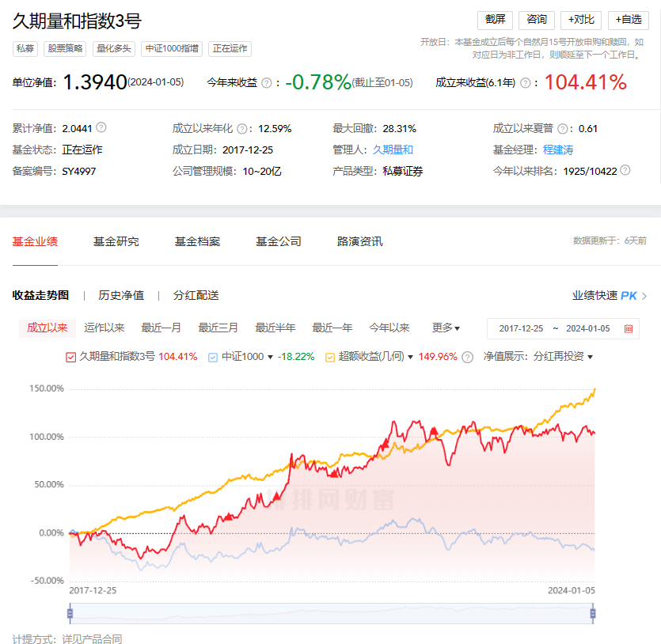This screenshot has width=661, height=644.
Task: Click the 备案编号 value SY4997
Action: click(x=79, y=172)
